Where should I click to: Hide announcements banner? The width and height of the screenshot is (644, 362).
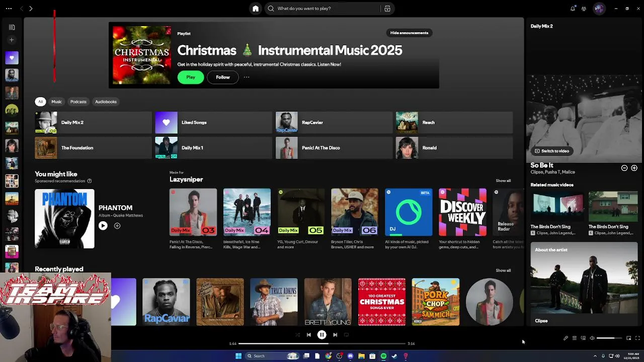pyautogui.click(x=409, y=33)
